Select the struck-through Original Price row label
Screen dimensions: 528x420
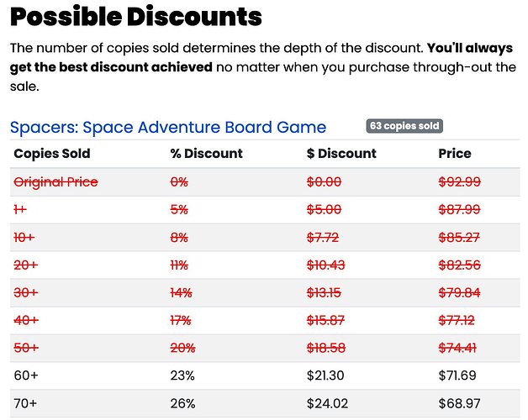[x=55, y=182]
